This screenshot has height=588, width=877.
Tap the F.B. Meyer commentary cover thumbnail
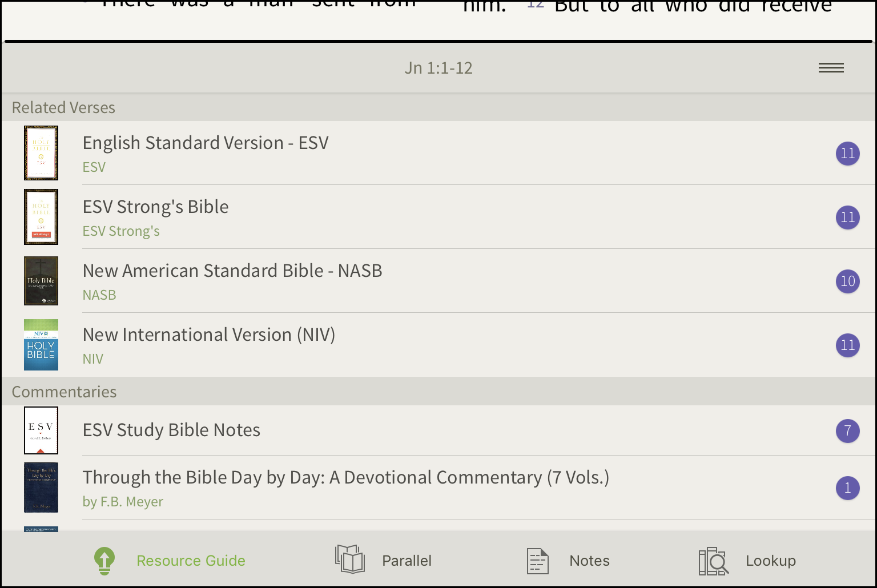click(x=41, y=488)
